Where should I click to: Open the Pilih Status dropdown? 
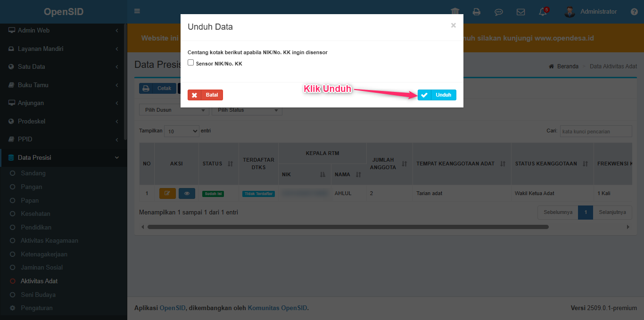247,110
